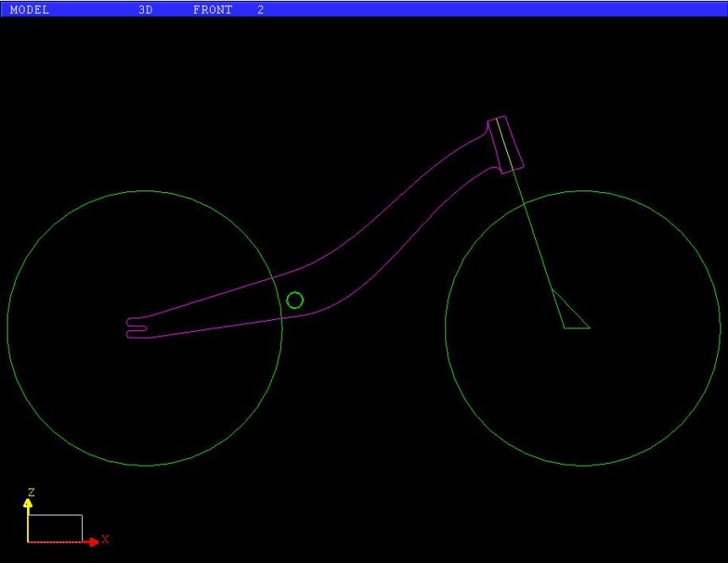Select the white rectangle in axis triad
The width and height of the screenshot is (728, 563).
pyautogui.click(x=56, y=515)
